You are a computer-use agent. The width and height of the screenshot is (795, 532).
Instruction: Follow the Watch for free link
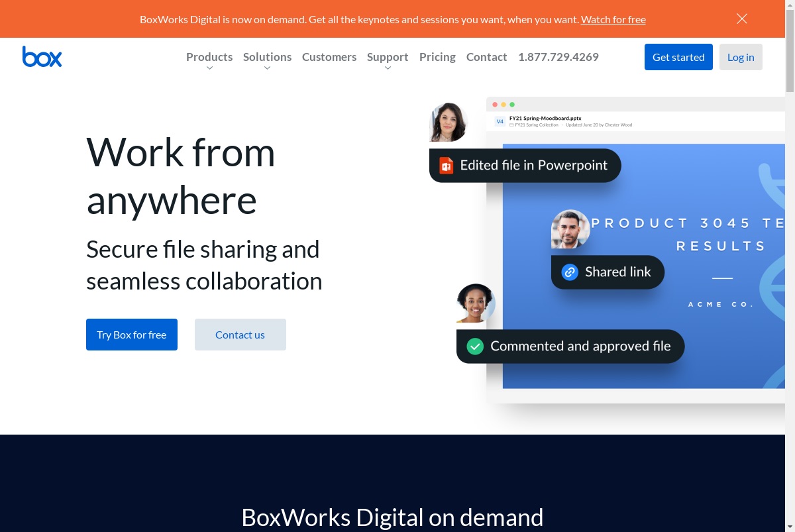coord(613,19)
